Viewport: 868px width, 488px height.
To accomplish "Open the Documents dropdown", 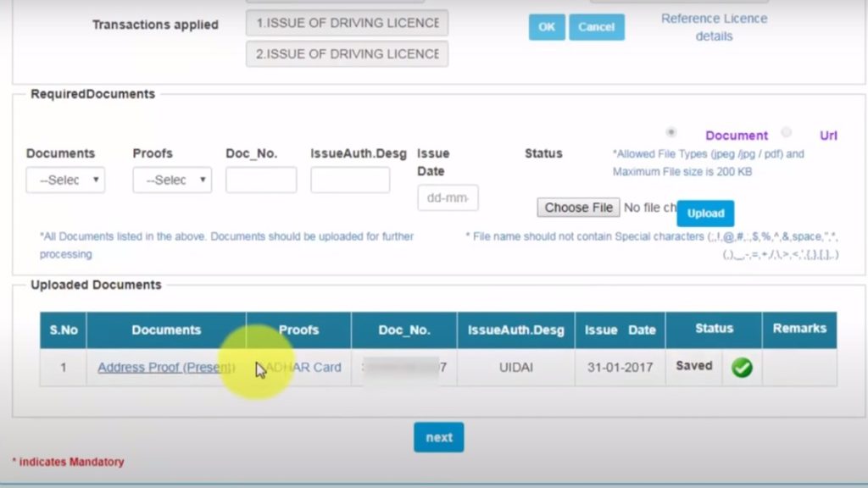I will pos(65,180).
